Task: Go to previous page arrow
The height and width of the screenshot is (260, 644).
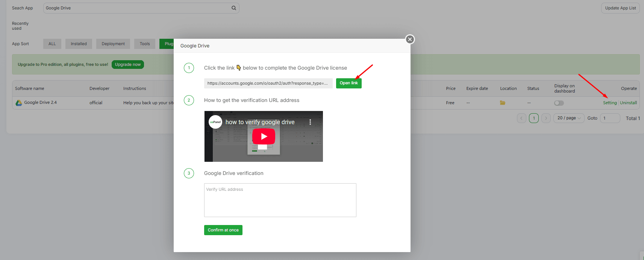Action: click(x=521, y=118)
